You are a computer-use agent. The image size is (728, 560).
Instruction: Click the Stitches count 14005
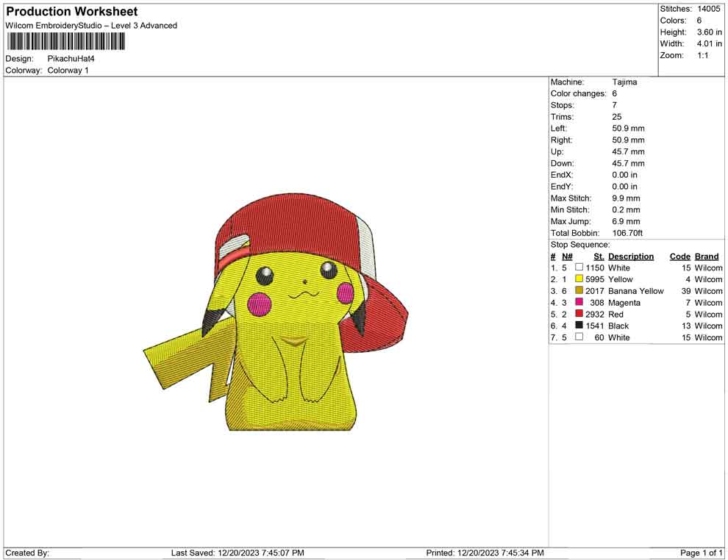[709, 9]
